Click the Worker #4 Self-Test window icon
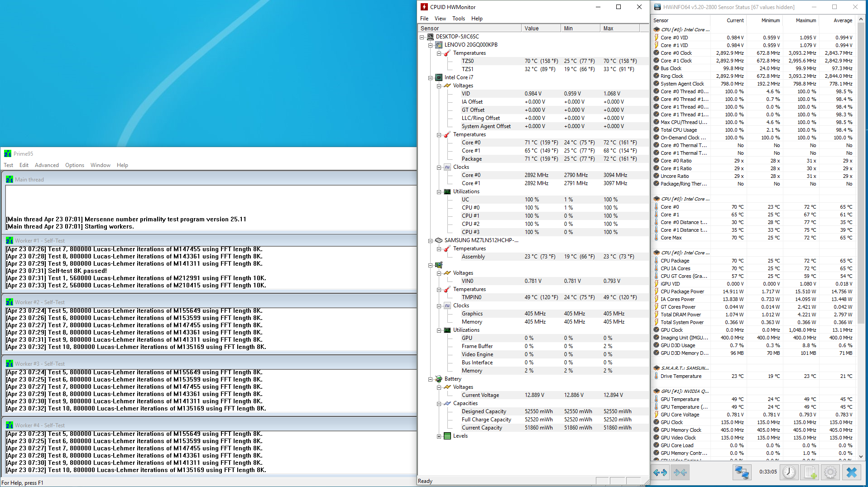 coord(10,425)
